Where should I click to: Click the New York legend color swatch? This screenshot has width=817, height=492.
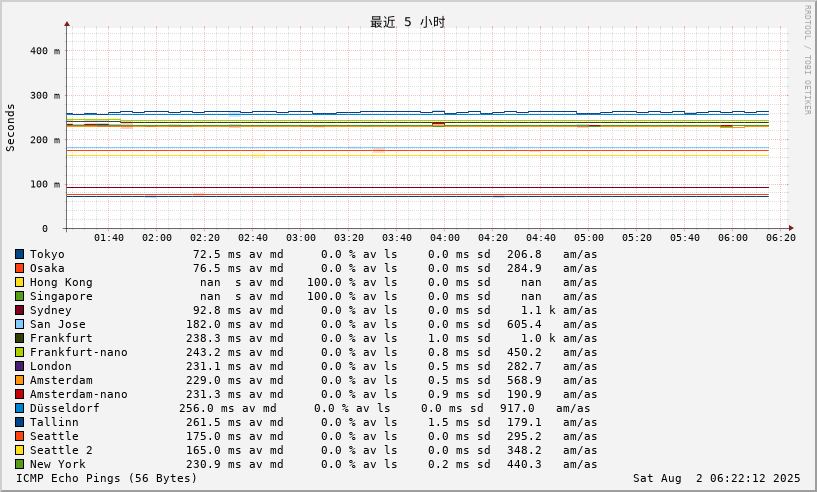(19, 464)
